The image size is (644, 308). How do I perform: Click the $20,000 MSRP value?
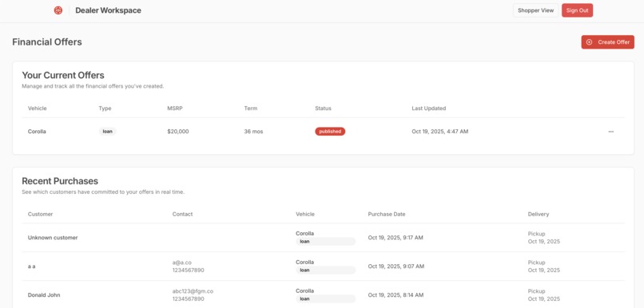(x=178, y=131)
